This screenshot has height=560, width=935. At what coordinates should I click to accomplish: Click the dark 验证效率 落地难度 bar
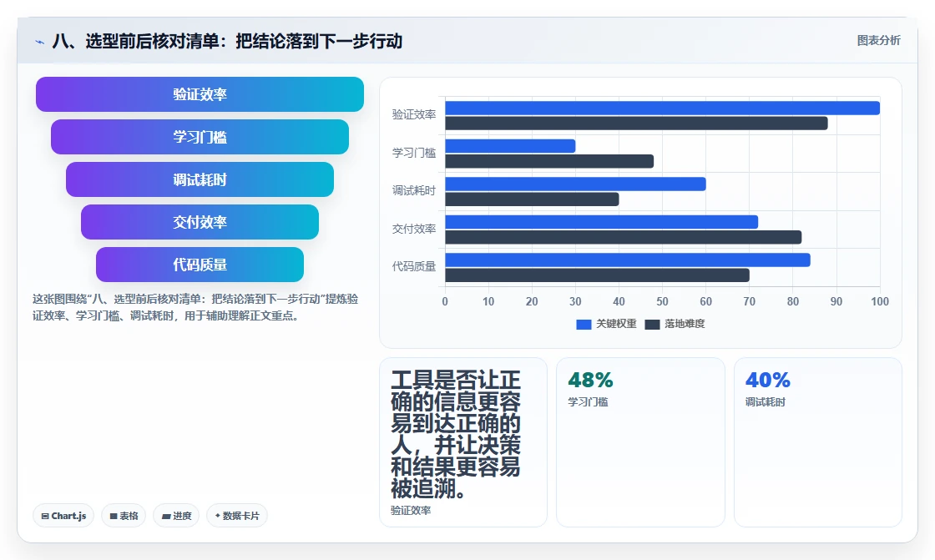point(636,124)
